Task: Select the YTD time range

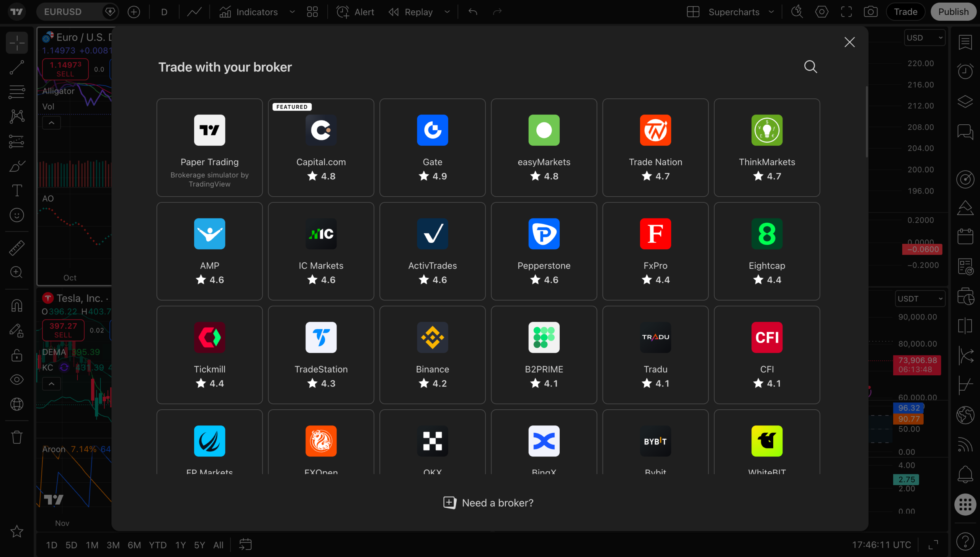Action: [x=158, y=545]
